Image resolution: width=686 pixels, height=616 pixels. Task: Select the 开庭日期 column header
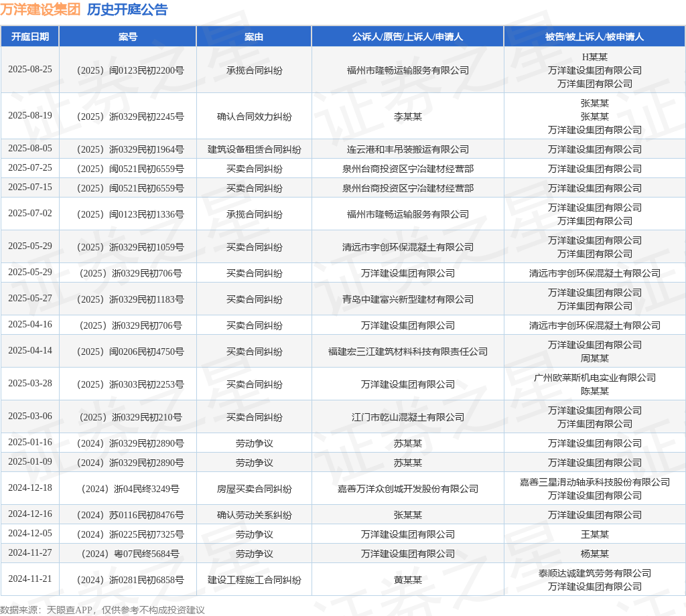coord(29,37)
